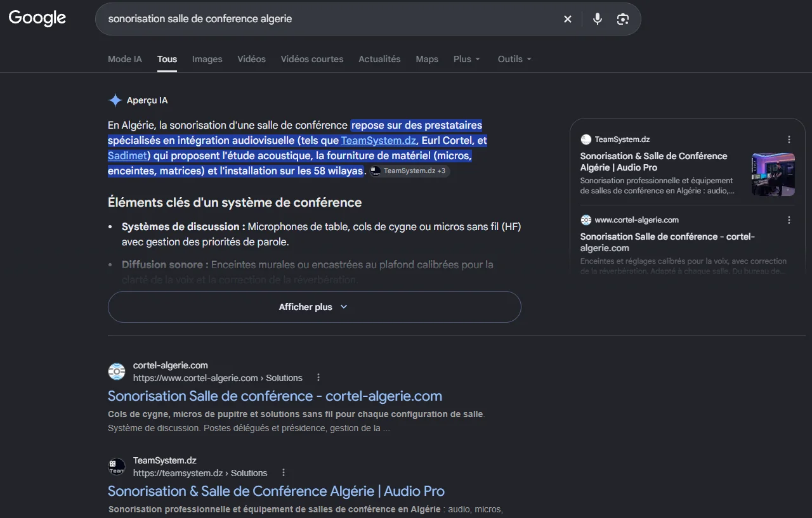Screen dimensions: 812x518
Task: Open the TeamSystem.dz +3 sources chip
Action: point(409,171)
